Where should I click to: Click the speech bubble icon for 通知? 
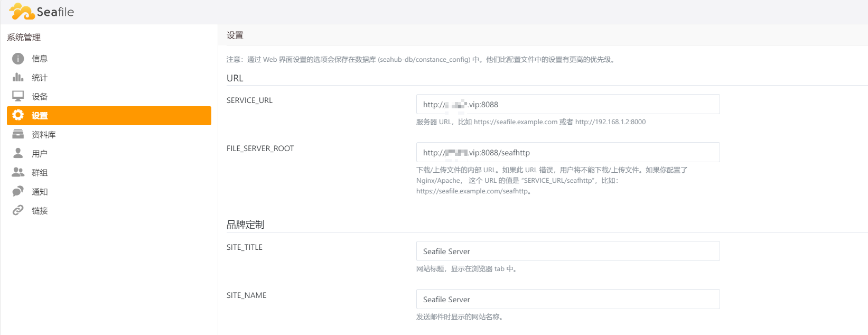click(x=18, y=191)
